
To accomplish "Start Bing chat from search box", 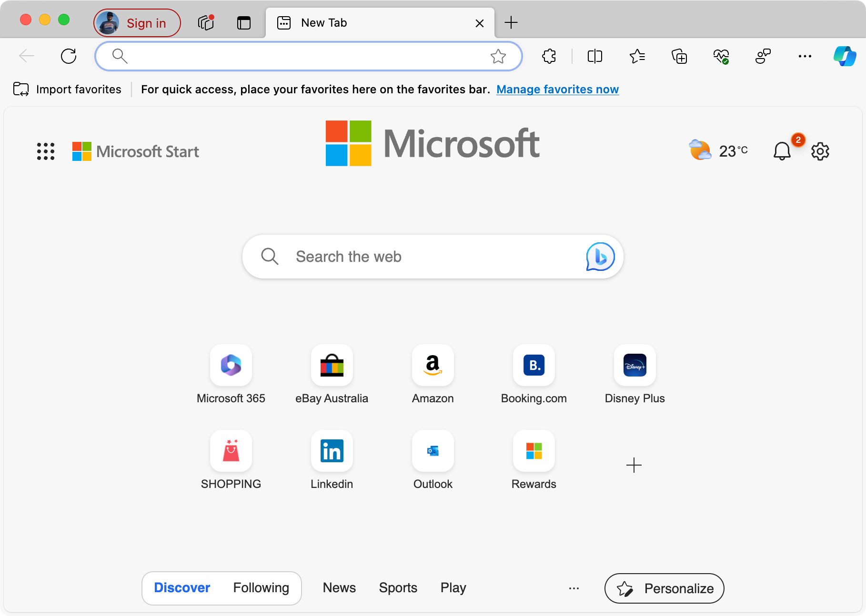I will (600, 257).
